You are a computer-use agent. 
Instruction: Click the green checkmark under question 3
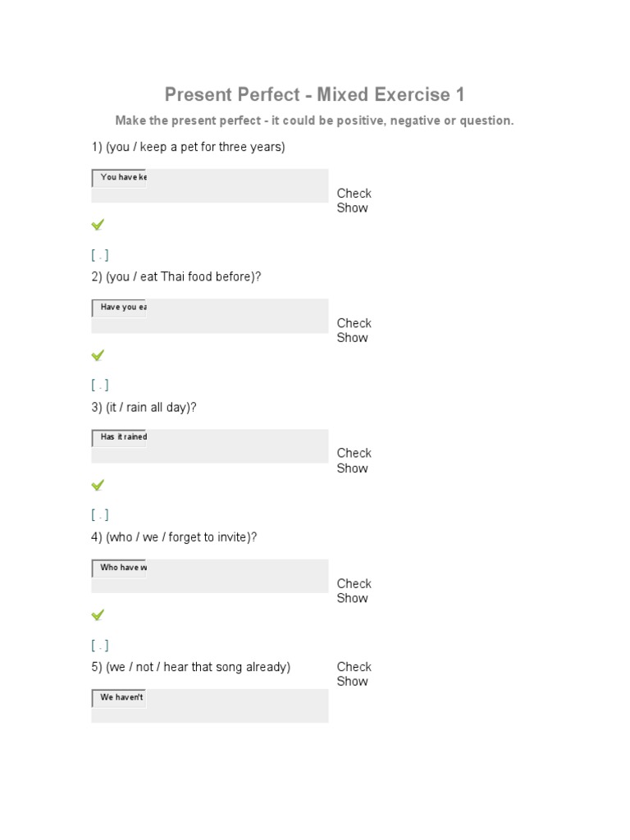[x=98, y=485]
